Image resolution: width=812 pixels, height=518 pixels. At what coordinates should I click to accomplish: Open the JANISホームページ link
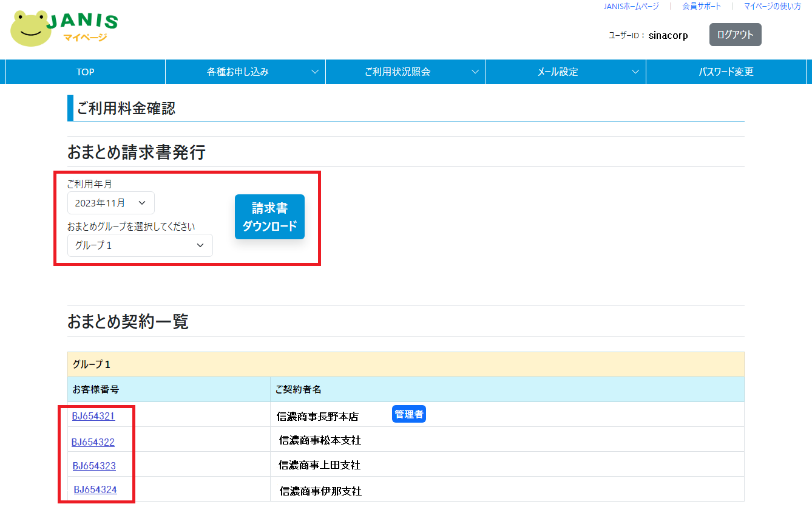pyautogui.click(x=631, y=6)
